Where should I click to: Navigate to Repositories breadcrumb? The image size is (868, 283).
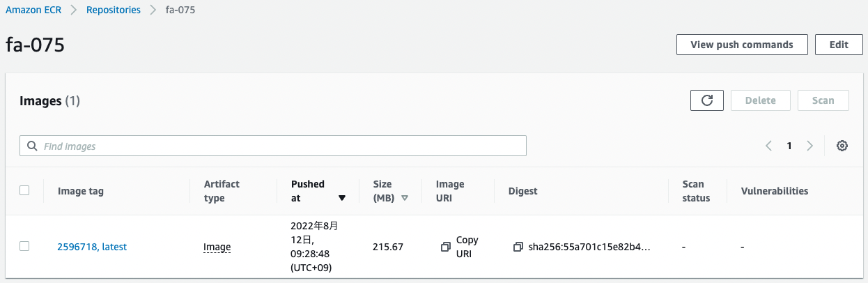114,10
